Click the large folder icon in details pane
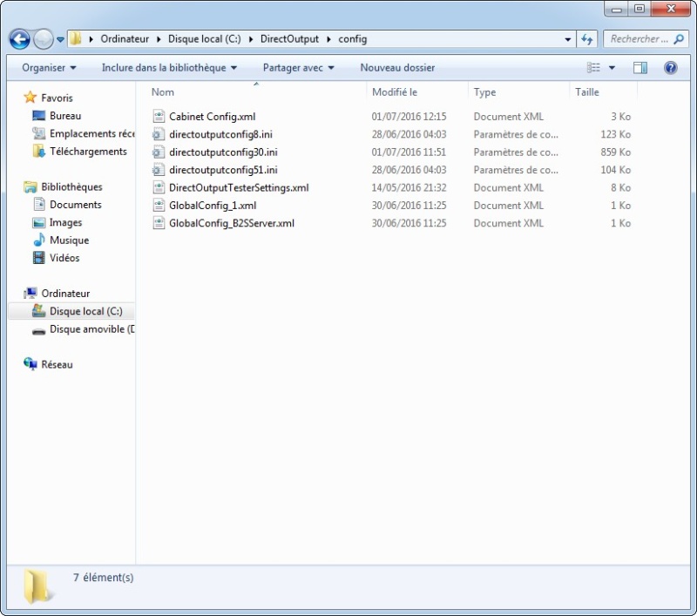Screen dimensions: 697x616 (37, 586)
